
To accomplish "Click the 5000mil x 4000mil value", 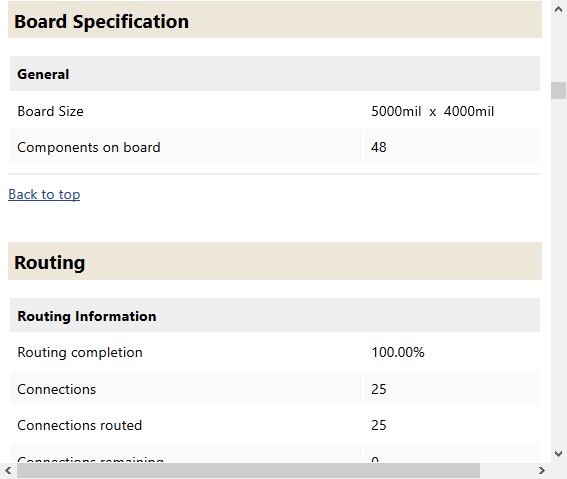I will click(x=432, y=111).
